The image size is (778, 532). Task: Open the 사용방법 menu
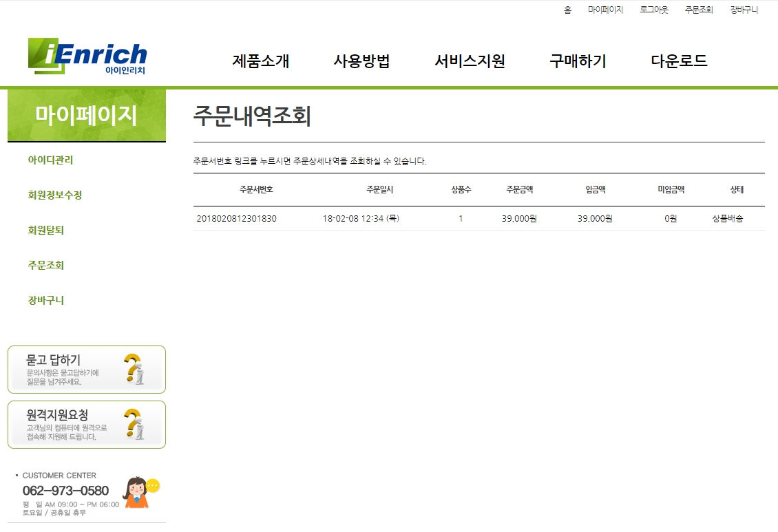361,61
